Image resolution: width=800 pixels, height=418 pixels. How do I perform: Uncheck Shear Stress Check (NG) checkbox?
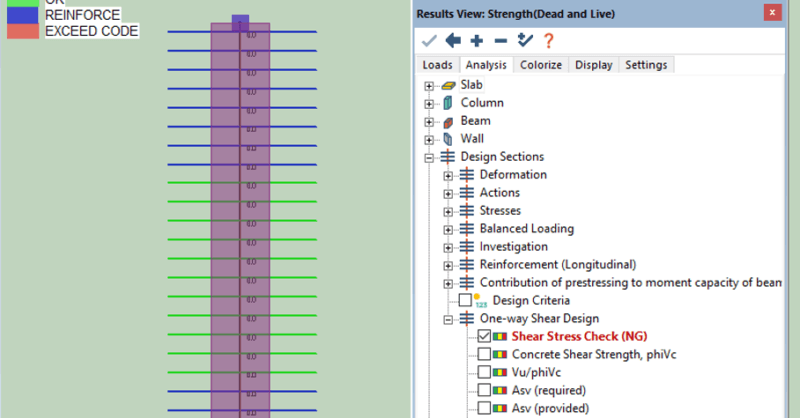484,336
